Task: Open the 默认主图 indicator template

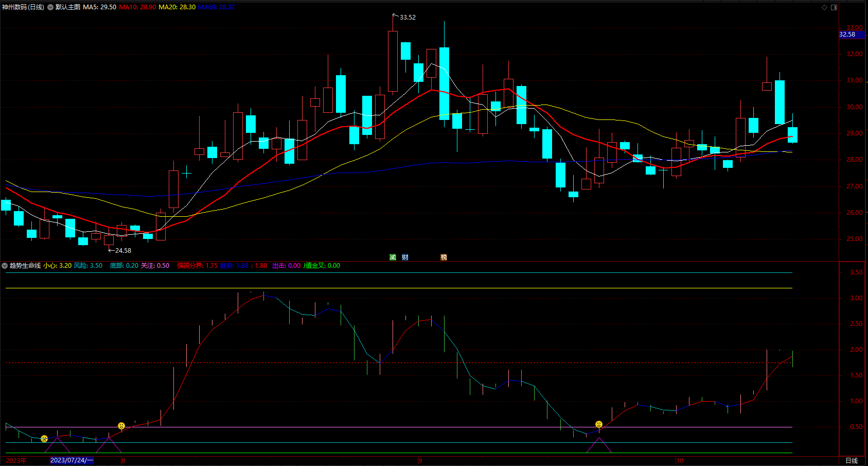Action: (68, 7)
